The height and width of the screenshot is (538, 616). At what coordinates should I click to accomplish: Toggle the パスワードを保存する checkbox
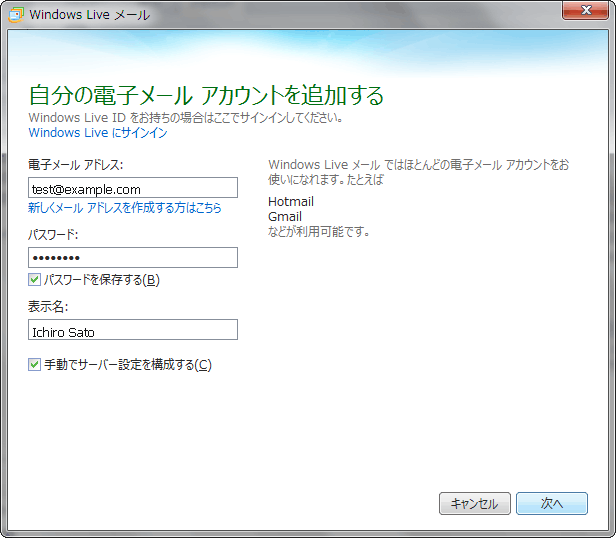34,280
